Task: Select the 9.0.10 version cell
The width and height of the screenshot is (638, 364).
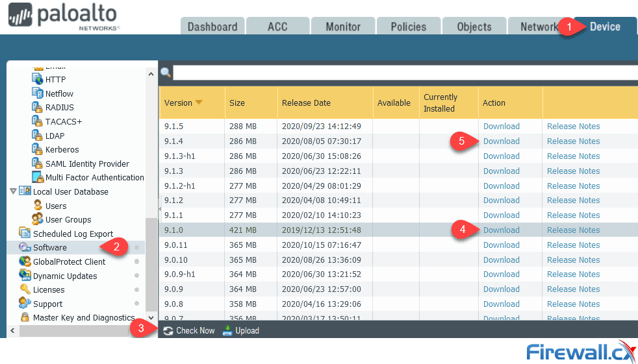Action: click(176, 260)
